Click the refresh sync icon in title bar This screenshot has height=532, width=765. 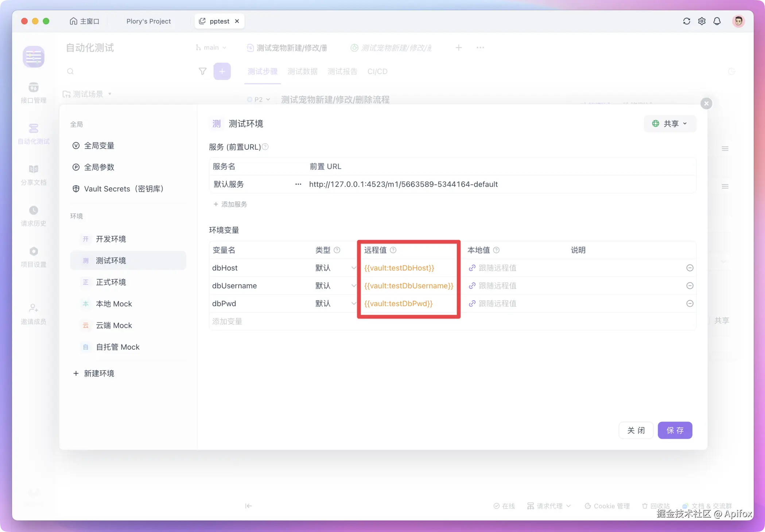coord(687,21)
